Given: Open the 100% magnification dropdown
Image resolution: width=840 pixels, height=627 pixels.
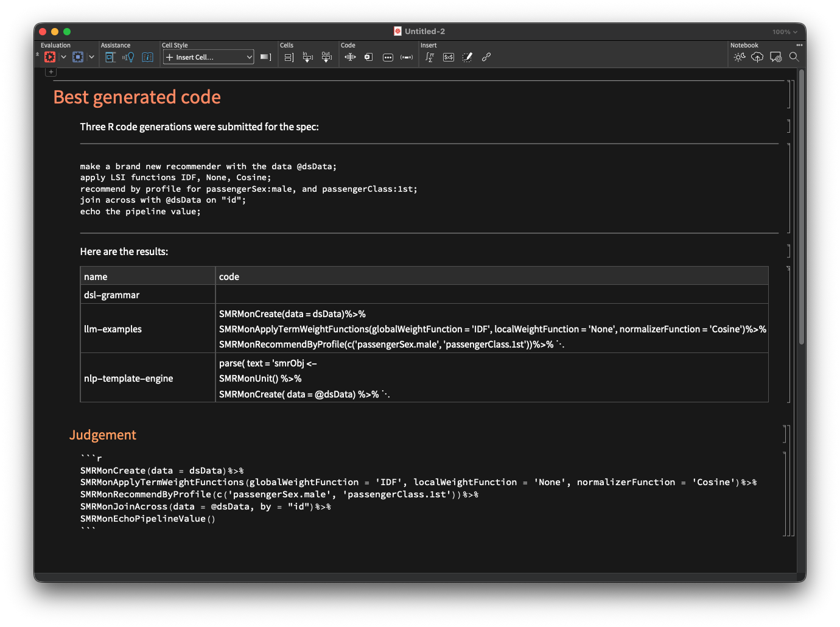Looking at the screenshot, I should click(785, 32).
